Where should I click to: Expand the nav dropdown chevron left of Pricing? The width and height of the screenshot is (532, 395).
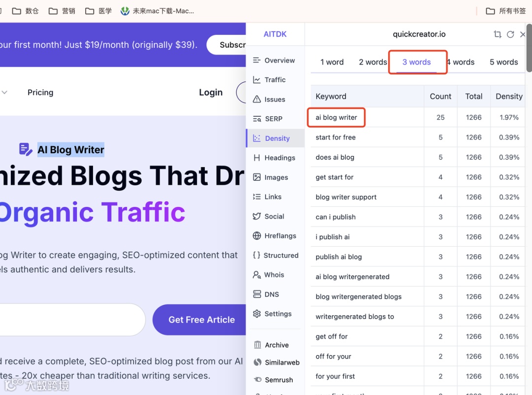4,92
